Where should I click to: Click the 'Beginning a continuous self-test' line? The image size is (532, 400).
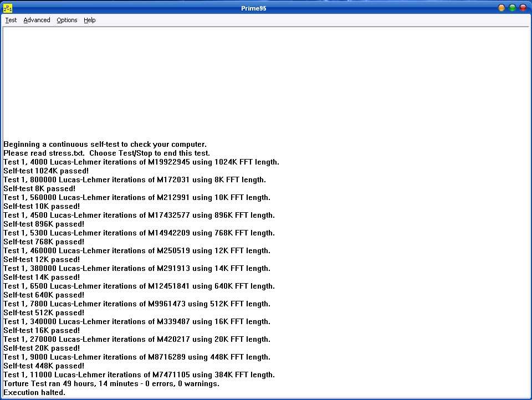[x=105, y=145]
